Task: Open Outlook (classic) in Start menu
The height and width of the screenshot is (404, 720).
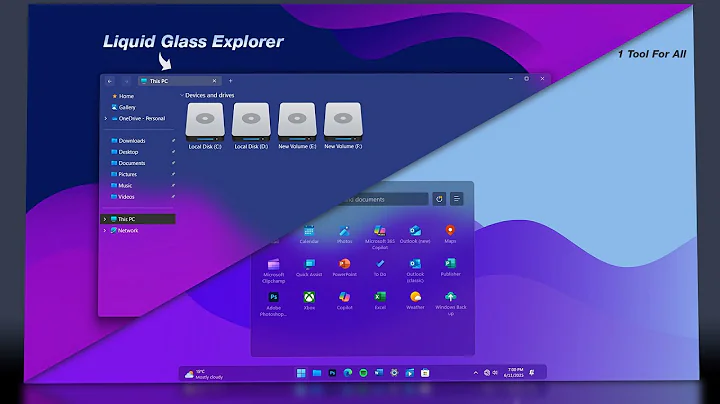Action: click(415, 270)
